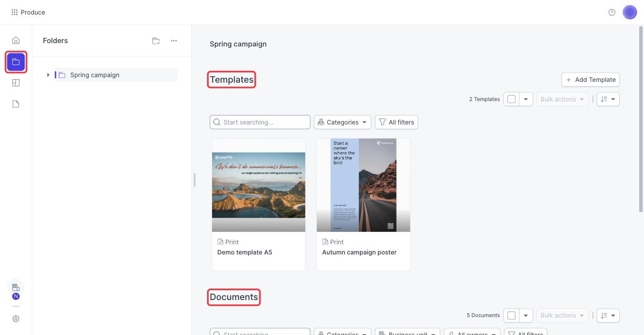Open Bulk actions dropdown in Documents section
Viewport: 644px width, 335px height.
click(562, 316)
